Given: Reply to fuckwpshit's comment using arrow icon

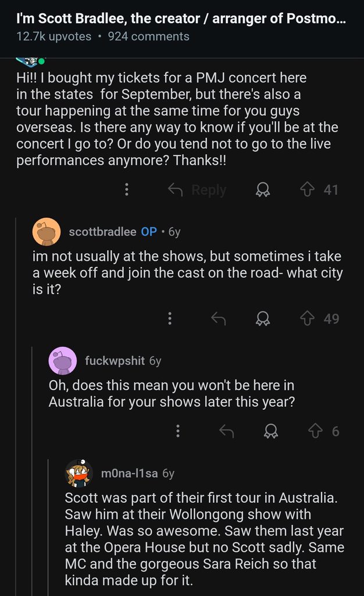Looking at the screenshot, I should tap(226, 431).
